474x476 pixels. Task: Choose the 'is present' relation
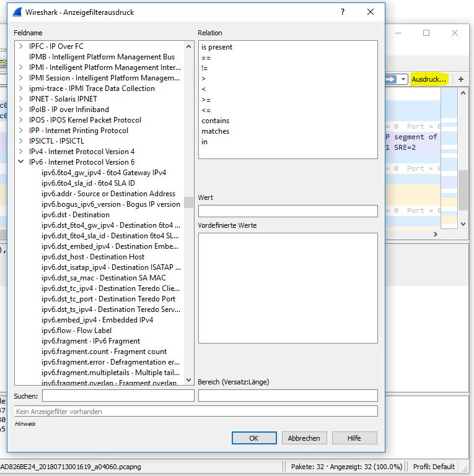click(217, 47)
